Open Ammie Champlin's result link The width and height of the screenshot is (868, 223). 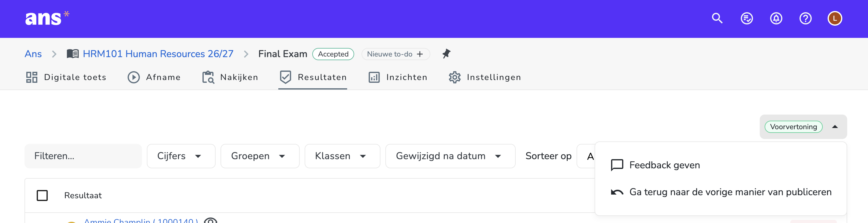click(141, 221)
